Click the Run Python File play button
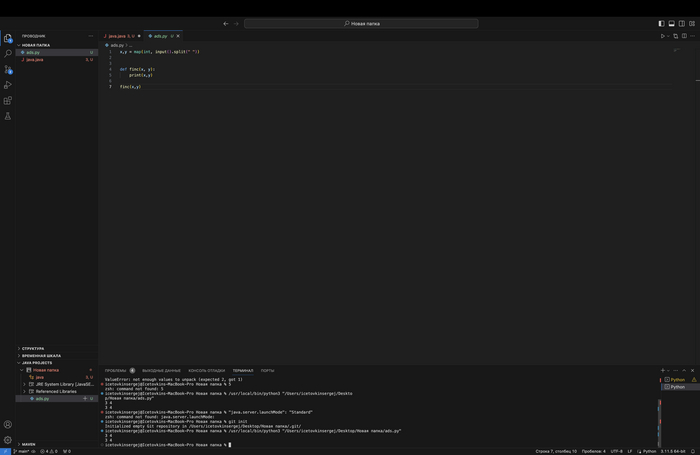 [662, 36]
